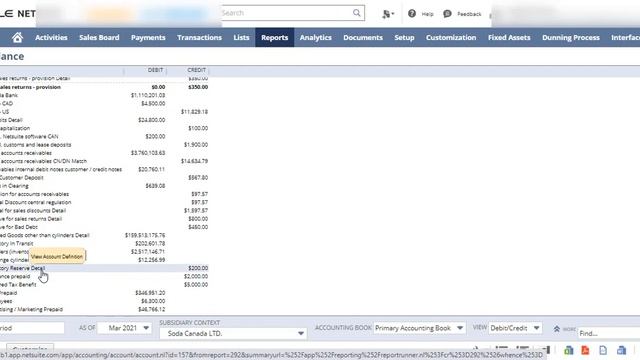Screen dimensions: 640x360
Task: Open the Customization menu
Action: (451, 38)
